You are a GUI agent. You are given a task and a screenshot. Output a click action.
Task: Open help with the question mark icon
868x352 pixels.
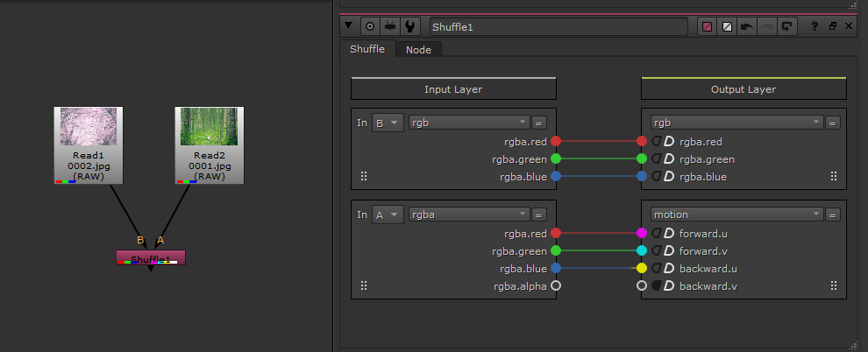tap(815, 27)
